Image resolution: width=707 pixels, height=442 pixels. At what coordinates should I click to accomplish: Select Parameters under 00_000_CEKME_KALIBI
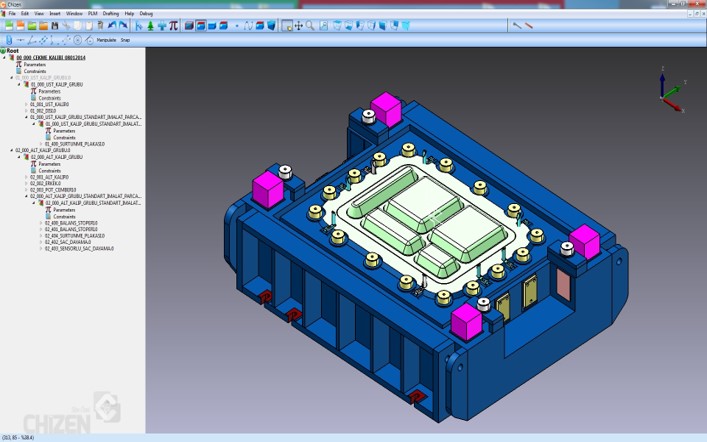(35, 64)
